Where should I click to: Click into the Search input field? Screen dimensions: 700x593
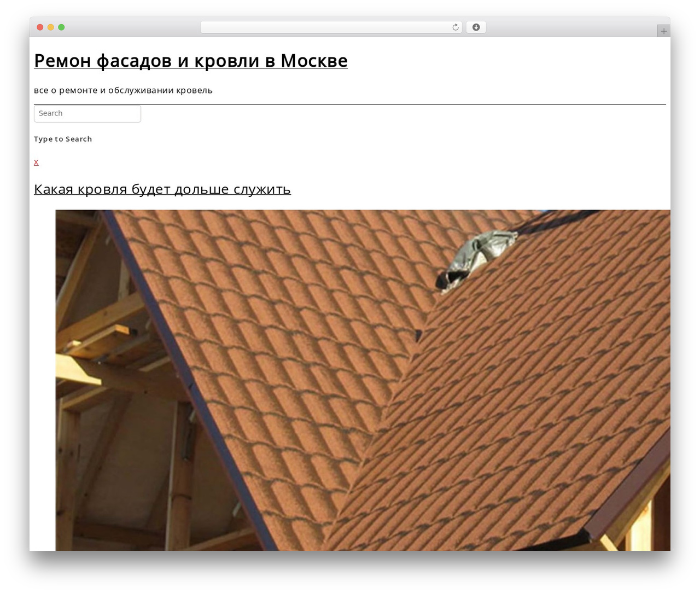87,114
